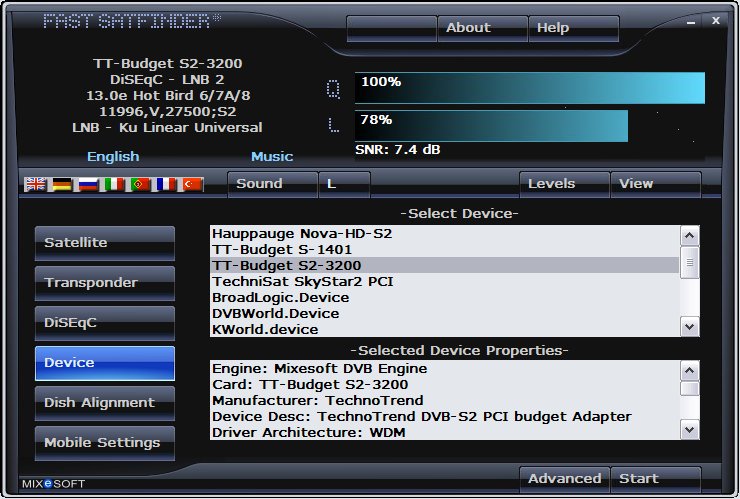Select TT-Budget S2-3200 in device list
This screenshot has width=740, height=499.
(445, 265)
